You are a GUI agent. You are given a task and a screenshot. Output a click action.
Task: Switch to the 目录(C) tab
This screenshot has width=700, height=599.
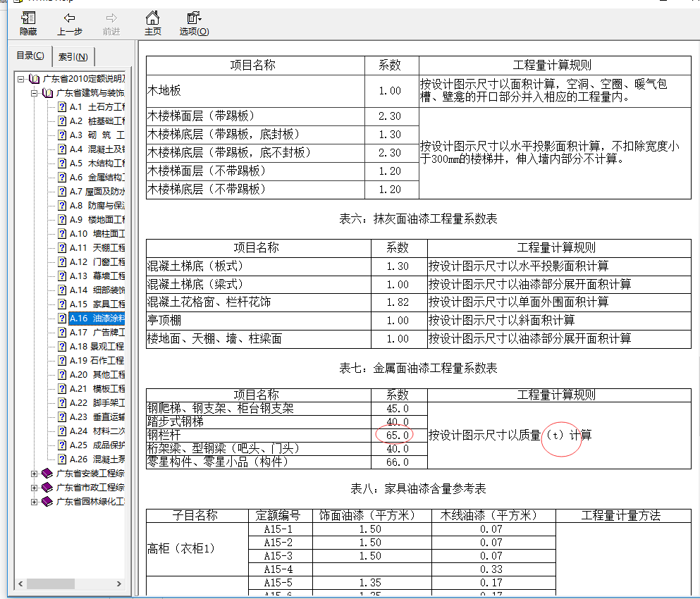(30, 56)
